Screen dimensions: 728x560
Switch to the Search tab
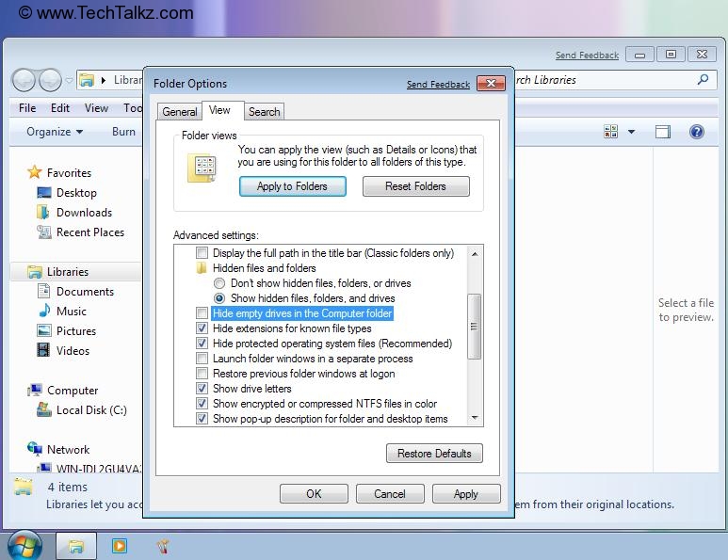point(265,112)
